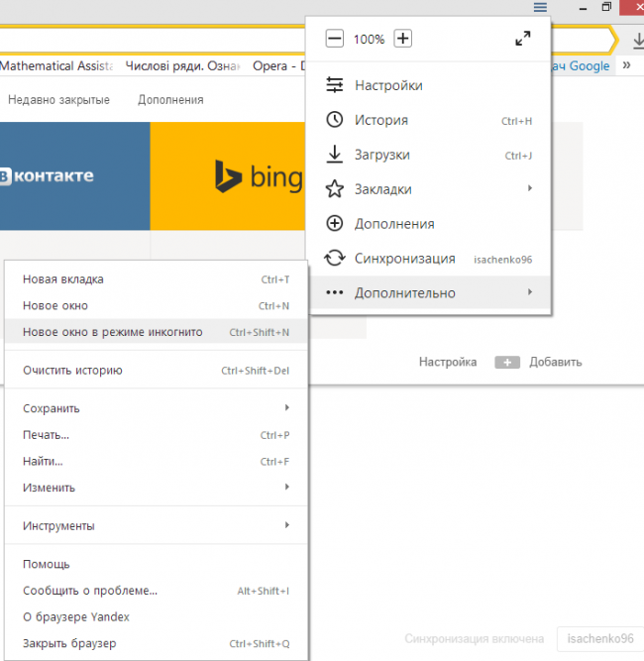Image resolution: width=644 pixels, height=661 pixels.
Task: Select Найти... menu item
Action: click(156, 461)
